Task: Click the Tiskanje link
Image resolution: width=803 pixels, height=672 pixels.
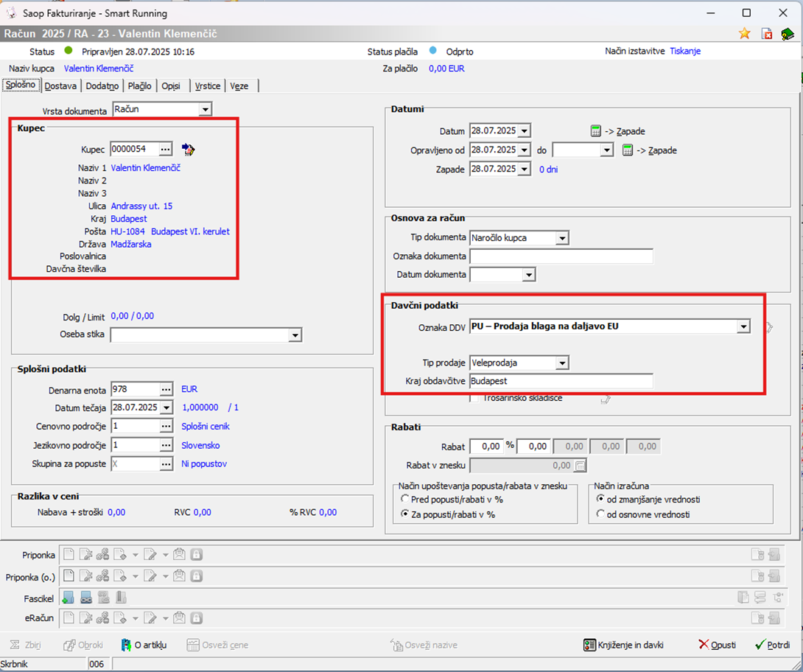Action: point(685,52)
